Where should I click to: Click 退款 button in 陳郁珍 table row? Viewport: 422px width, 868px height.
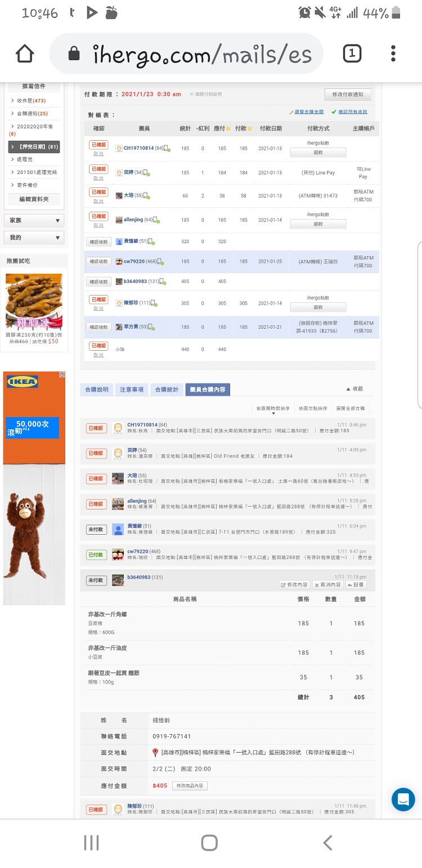click(318, 307)
